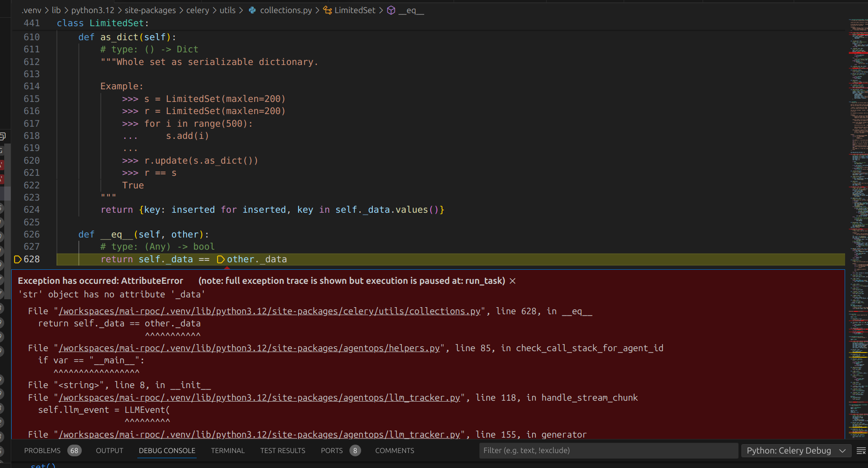Open the python3.12 breadcrumb folder
The height and width of the screenshot is (468, 868).
[x=92, y=10]
